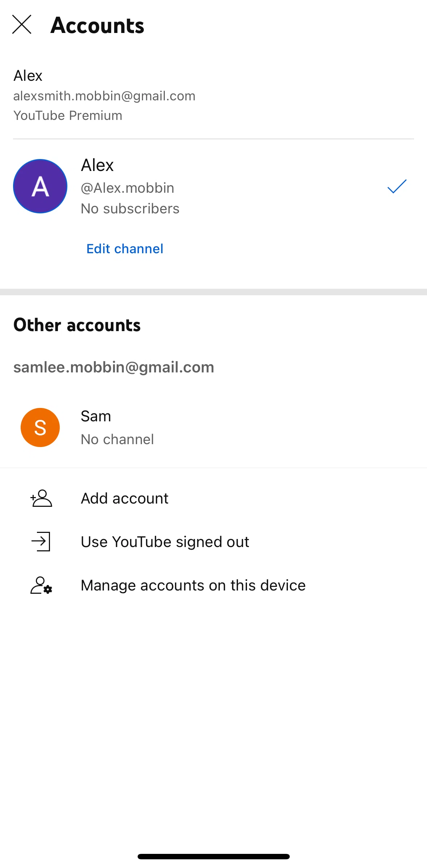
Task: Tap the Other accounts heading
Action: 77,325
